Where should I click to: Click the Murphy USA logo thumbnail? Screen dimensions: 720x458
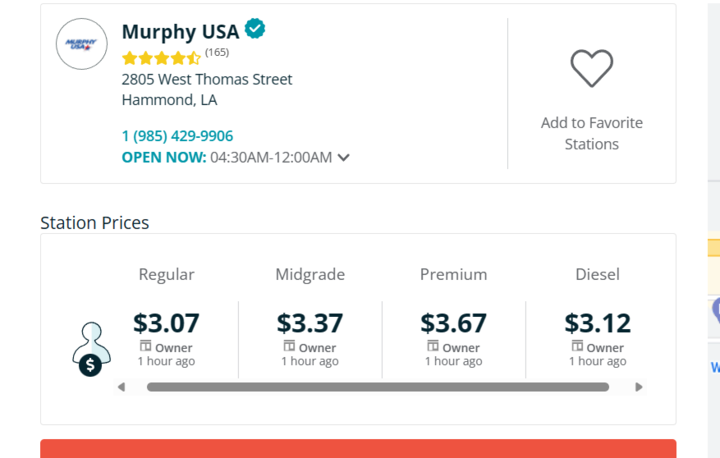(82, 44)
